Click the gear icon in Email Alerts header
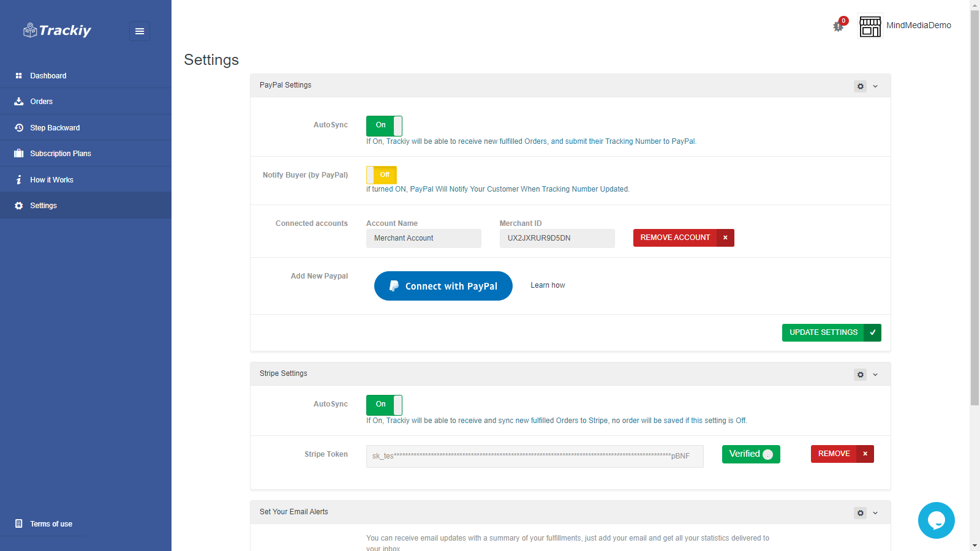 click(x=860, y=513)
